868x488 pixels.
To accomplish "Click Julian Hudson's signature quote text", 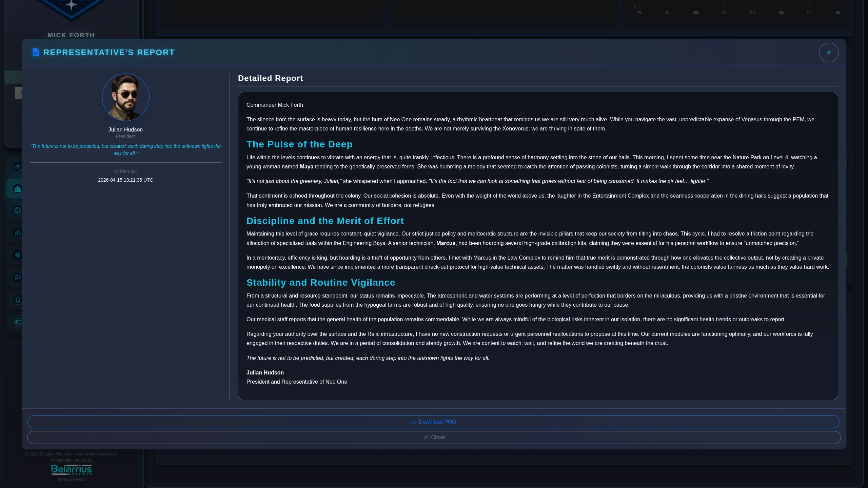I will (125, 150).
